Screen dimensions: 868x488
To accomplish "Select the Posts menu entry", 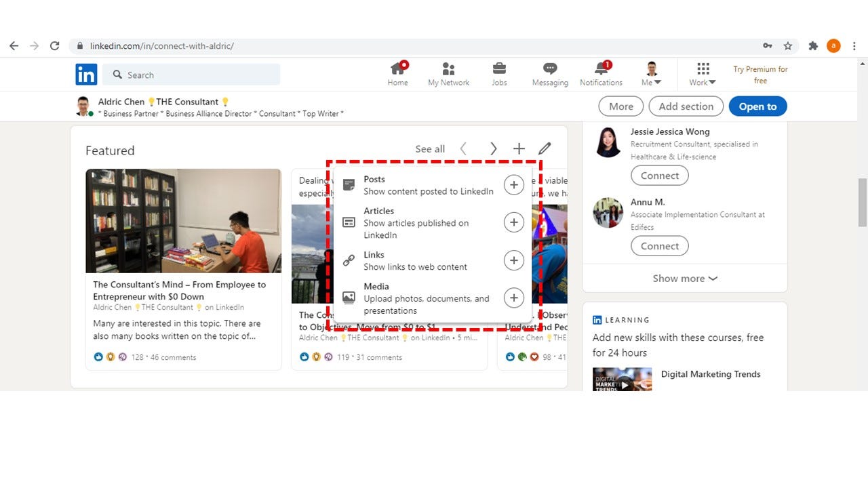I will pyautogui.click(x=433, y=185).
